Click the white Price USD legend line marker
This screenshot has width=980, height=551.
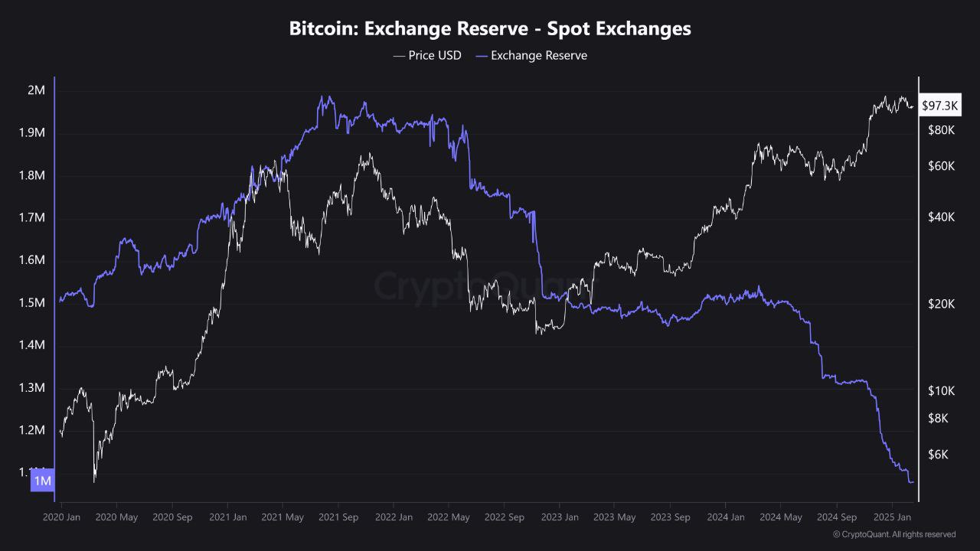399,55
